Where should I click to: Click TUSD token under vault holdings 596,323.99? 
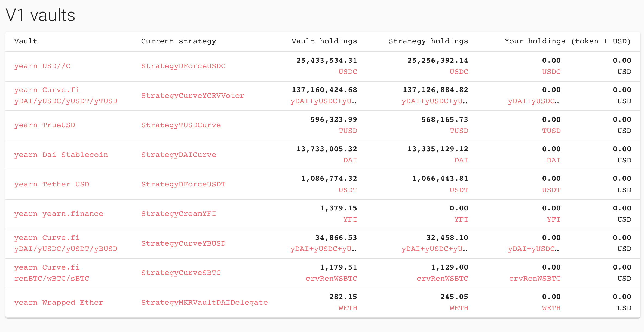pos(348,131)
